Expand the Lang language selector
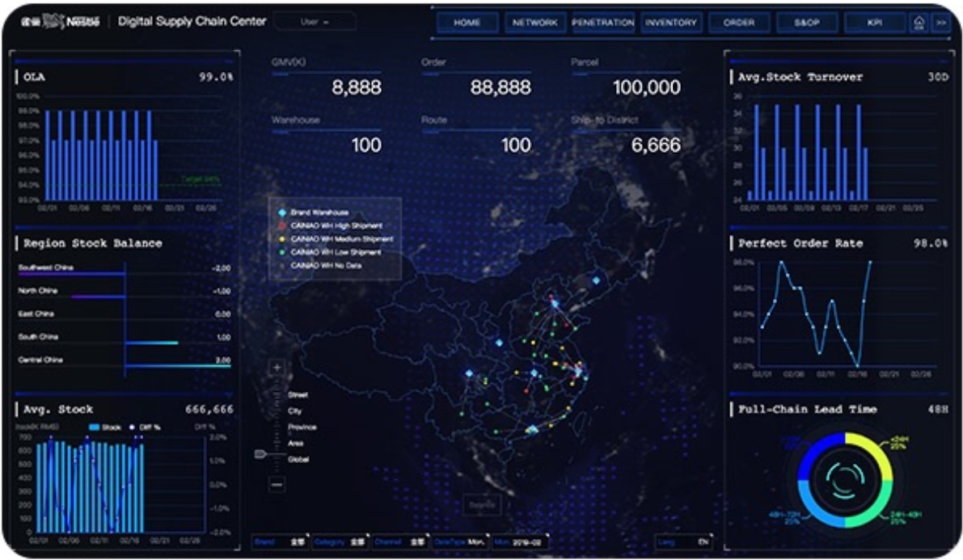 (x=683, y=542)
